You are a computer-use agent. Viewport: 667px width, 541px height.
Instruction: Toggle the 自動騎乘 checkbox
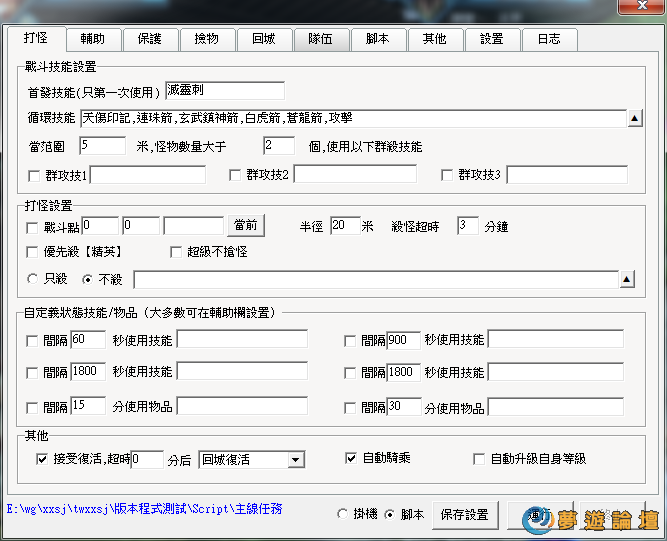351,458
